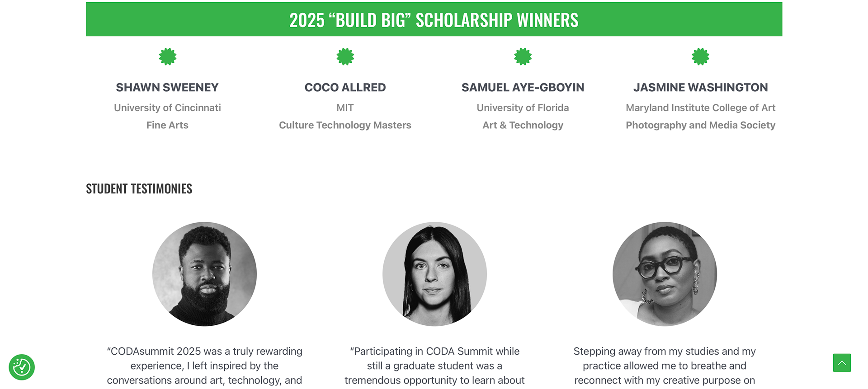Click the Maryland Institute College of Art text
Image resolution: width=868 pixels, height=389 pixels.
point(700,108)
